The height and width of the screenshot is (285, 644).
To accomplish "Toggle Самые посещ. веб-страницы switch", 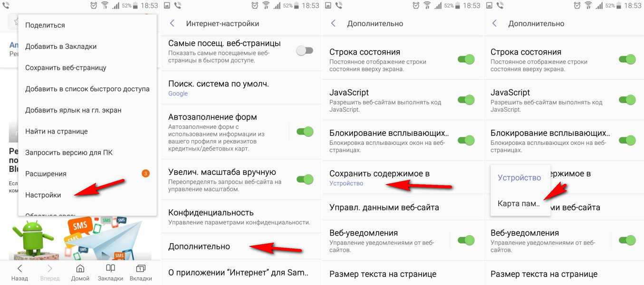I will tap(305, 50).
